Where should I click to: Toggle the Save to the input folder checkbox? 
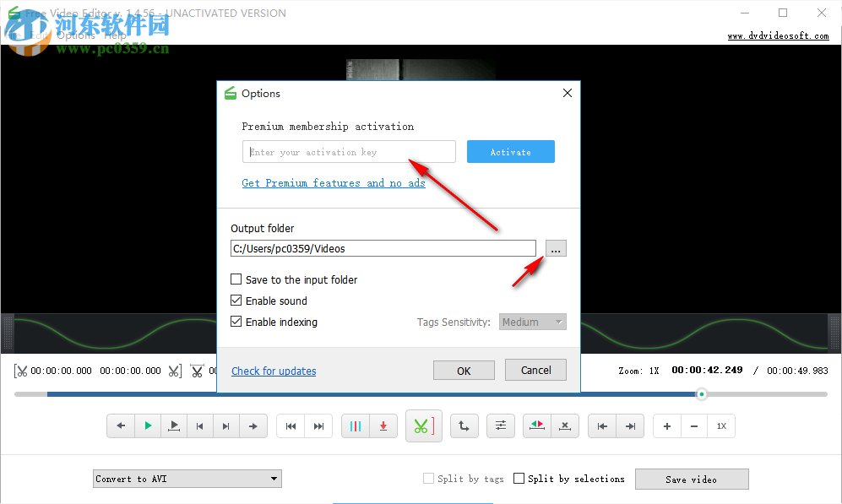click(x=236, y=279)
